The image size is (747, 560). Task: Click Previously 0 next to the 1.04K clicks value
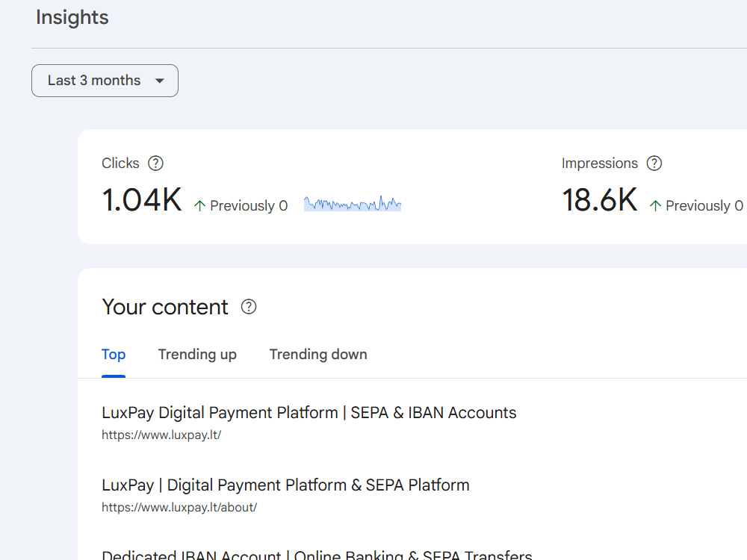[249, 206]
